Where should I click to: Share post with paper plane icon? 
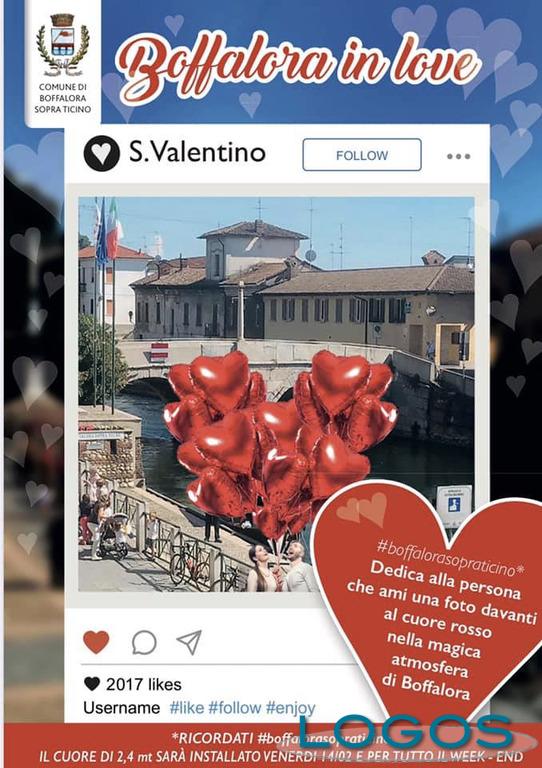(x=189, y=642)
